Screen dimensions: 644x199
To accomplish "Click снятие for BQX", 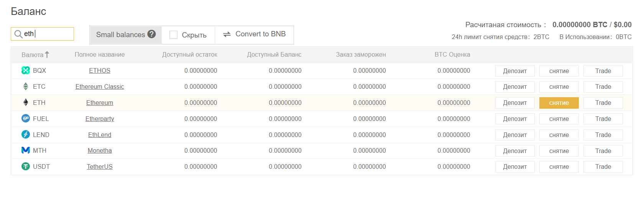I will click(x=559, y=71).
